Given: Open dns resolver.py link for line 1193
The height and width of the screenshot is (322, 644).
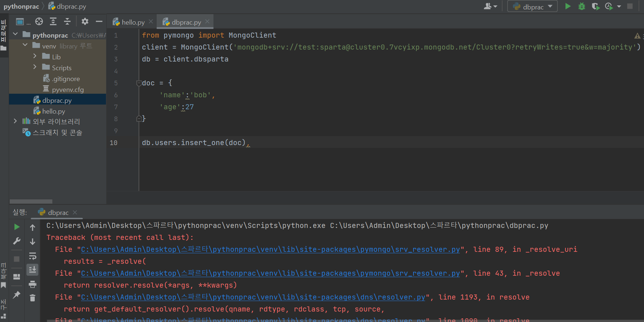Looking at the screenshot, I should [253, 297].
